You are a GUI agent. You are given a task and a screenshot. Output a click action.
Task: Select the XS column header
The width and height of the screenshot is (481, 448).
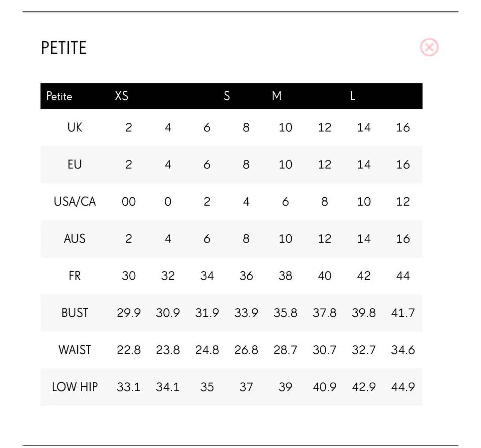pos(121,96)
